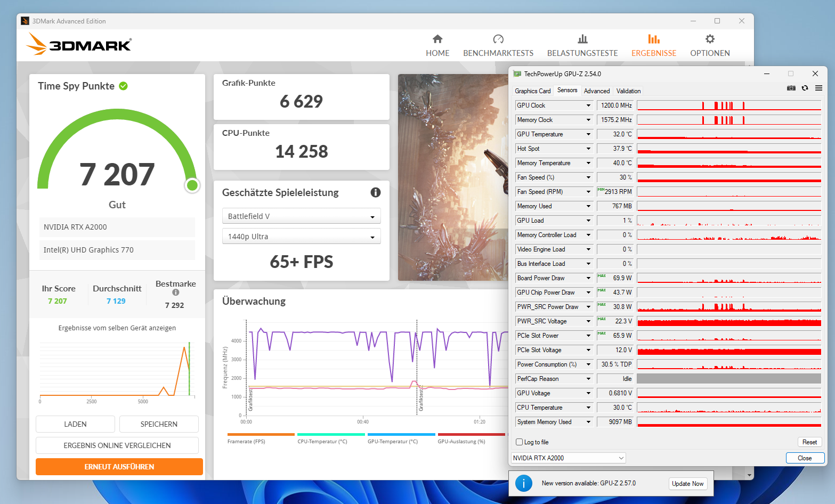Click the green verified checkmark beside Time Spy Punkte
Screen dimensions: 835x504
123,86
